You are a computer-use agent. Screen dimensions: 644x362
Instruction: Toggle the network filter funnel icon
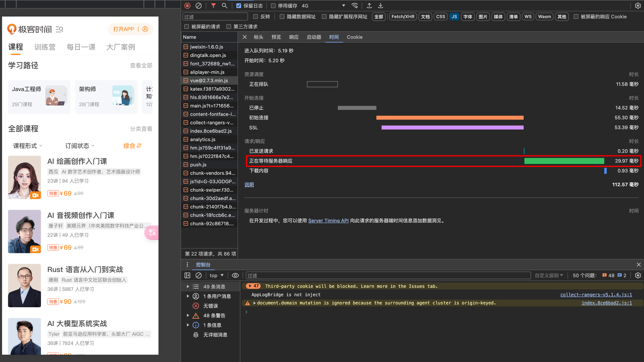213,6
